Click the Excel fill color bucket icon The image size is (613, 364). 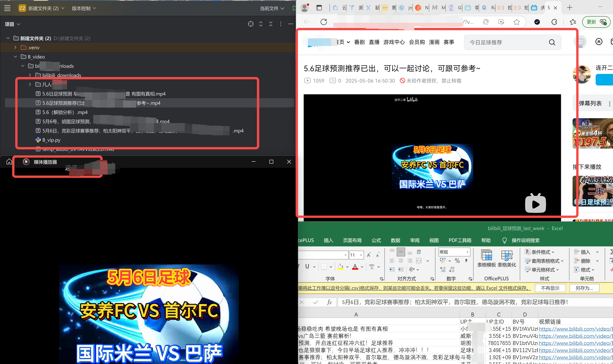coord(340,267)
